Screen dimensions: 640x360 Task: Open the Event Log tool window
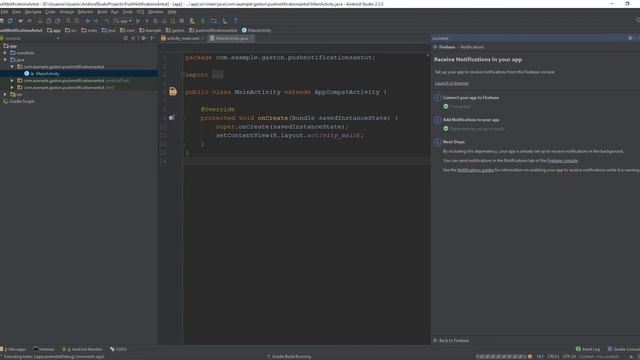click(x=587, y=349)
